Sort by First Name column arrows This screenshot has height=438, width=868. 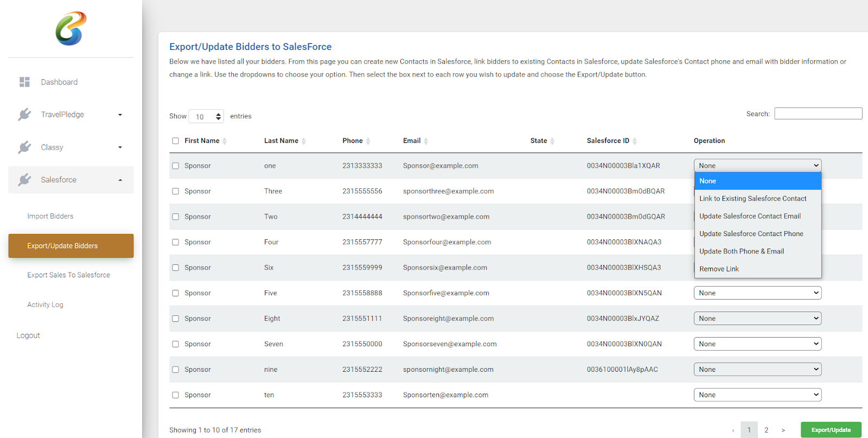pyautogui.click(x=225, y=141)
